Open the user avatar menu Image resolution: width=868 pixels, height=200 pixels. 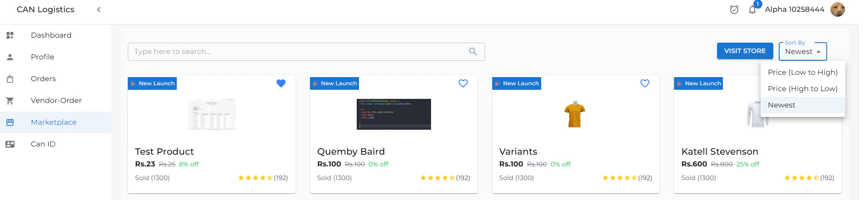coord(838,10)
